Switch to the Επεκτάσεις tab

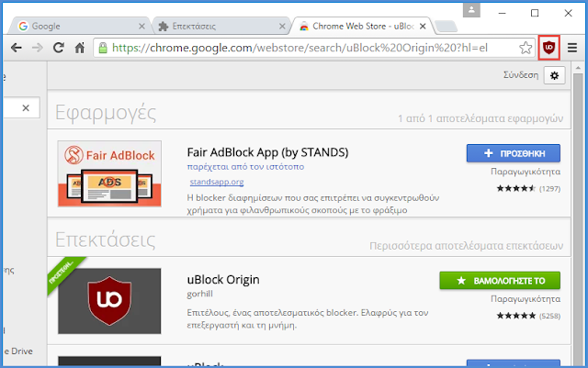(x=221, y=26)
